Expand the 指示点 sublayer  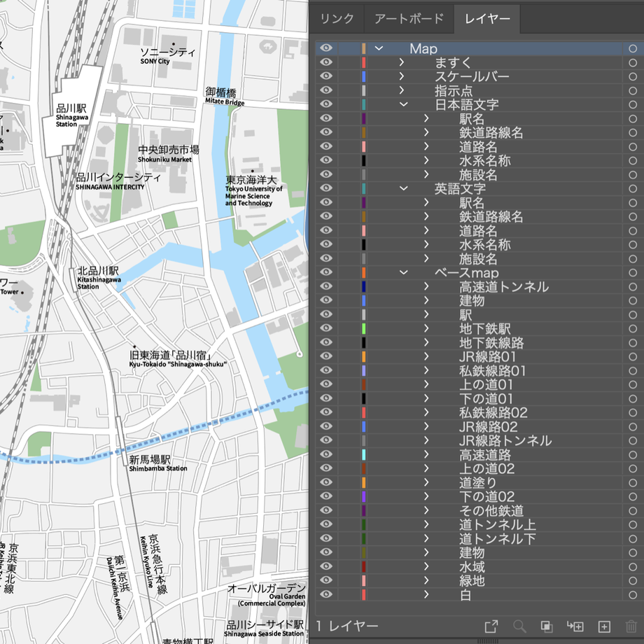point(402,90)
